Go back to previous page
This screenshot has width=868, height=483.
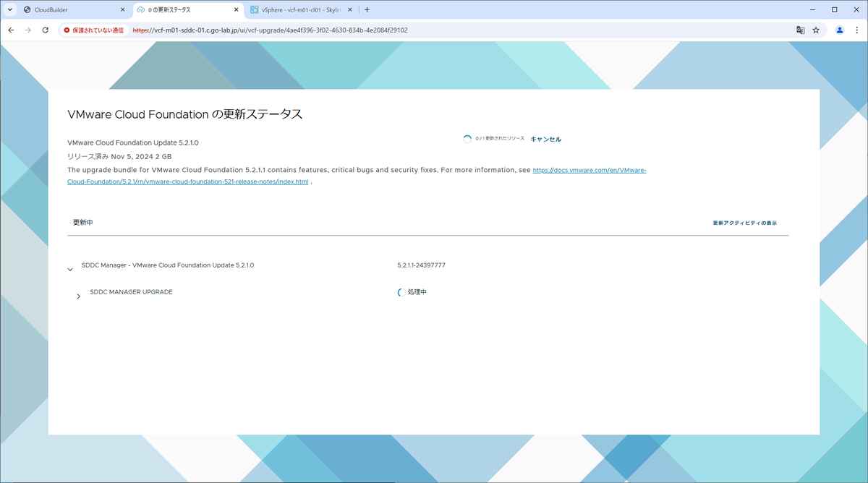(x=11, y=30)
